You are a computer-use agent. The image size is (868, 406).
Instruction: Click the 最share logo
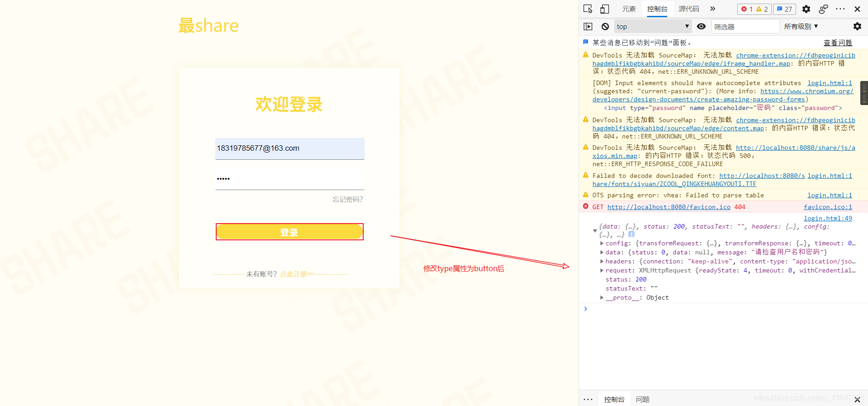tap(209, 26)
